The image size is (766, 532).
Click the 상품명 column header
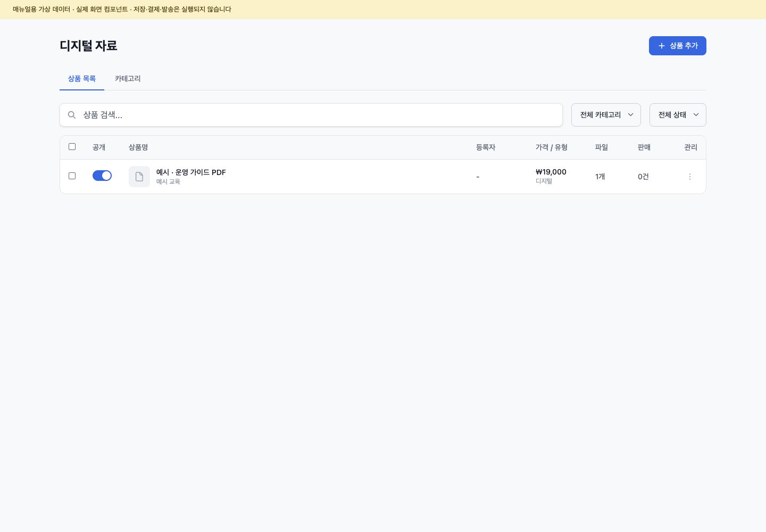[138, 147]
